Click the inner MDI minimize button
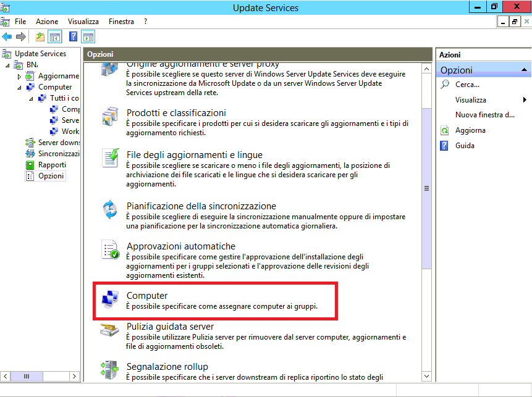This screenshot has width=532, height=397. tap(503, 22)
